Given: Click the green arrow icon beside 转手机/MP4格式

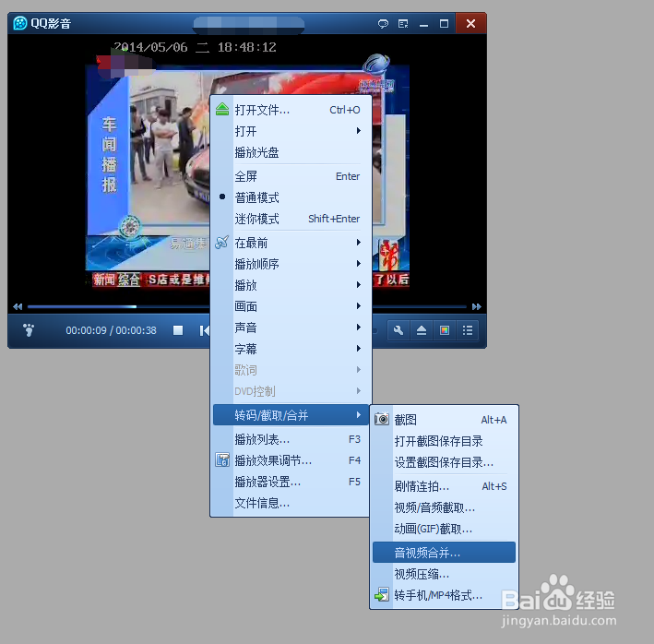Looking at the screenshot, I should click(x=382, y=594).
